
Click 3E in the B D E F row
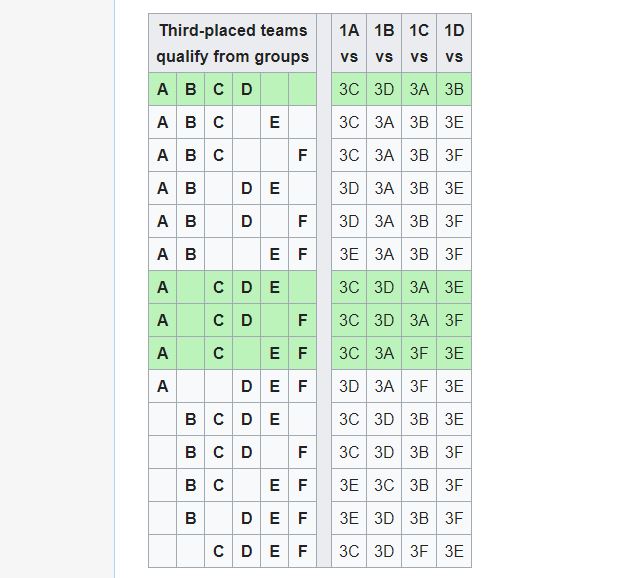coord(349,518)
